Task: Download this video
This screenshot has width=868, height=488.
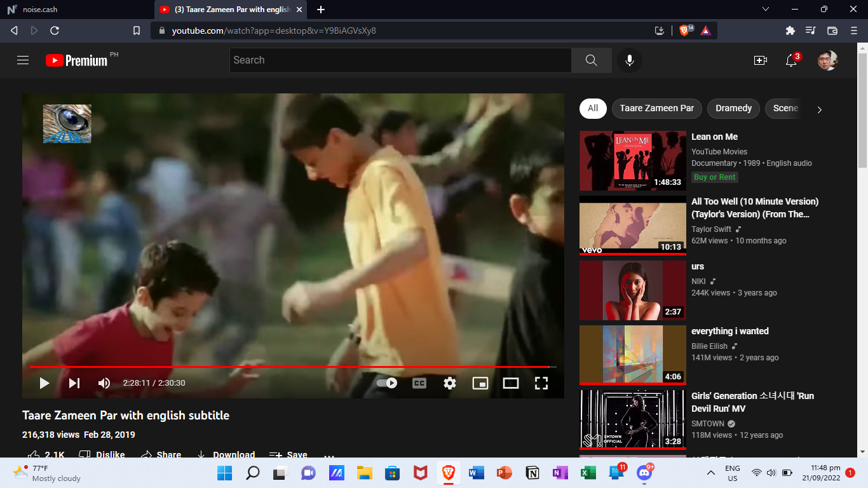Action: (226, 454)
